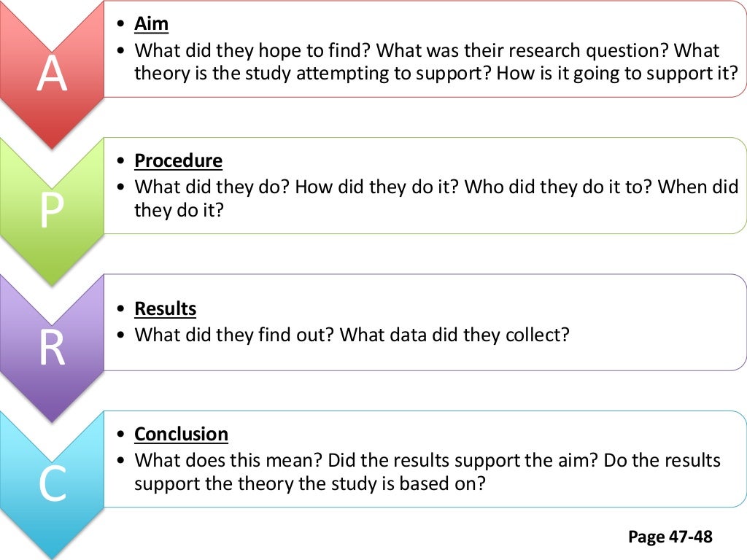Click the 'What did they find out' text

tap(235, 335)
